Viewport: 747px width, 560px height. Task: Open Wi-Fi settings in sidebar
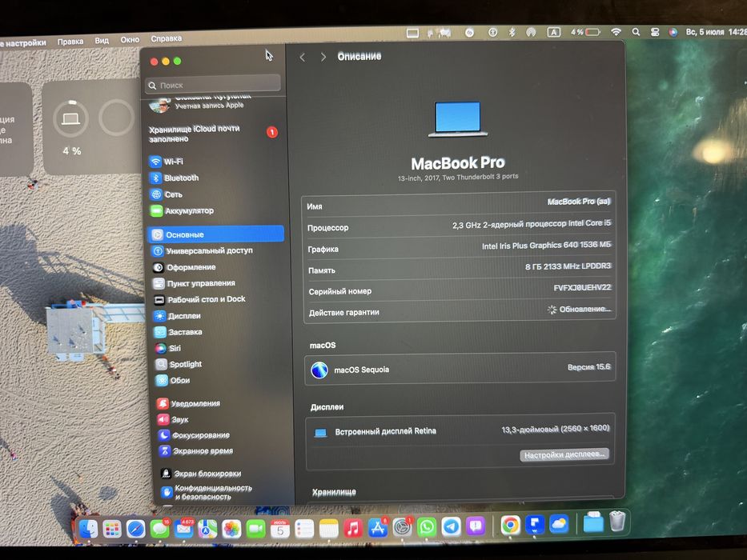click(x=167, y=162)
